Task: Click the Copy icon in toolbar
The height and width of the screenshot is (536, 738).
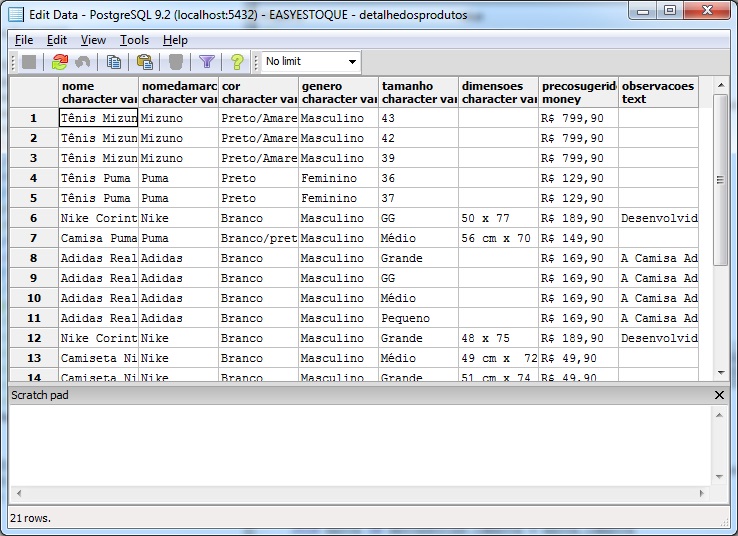Action: click(114, 62)
